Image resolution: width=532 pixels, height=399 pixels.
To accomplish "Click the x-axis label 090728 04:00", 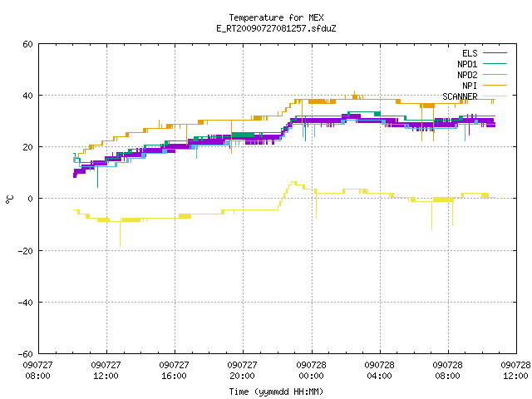I will pos(379,371).
